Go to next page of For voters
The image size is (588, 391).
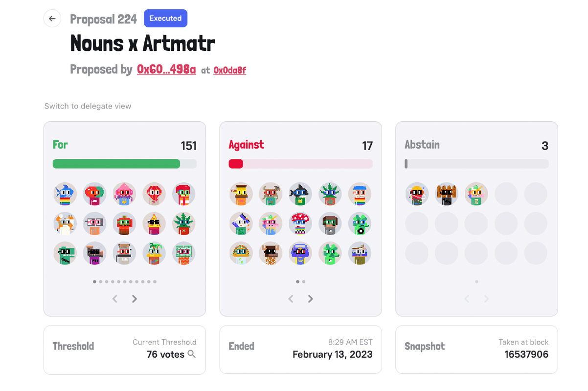tap(135, 299)
